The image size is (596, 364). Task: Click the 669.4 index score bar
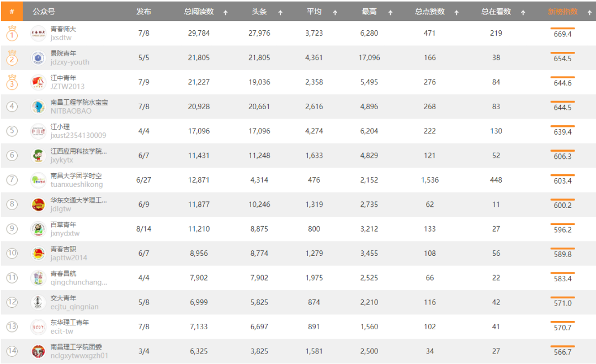coord(562,29)
